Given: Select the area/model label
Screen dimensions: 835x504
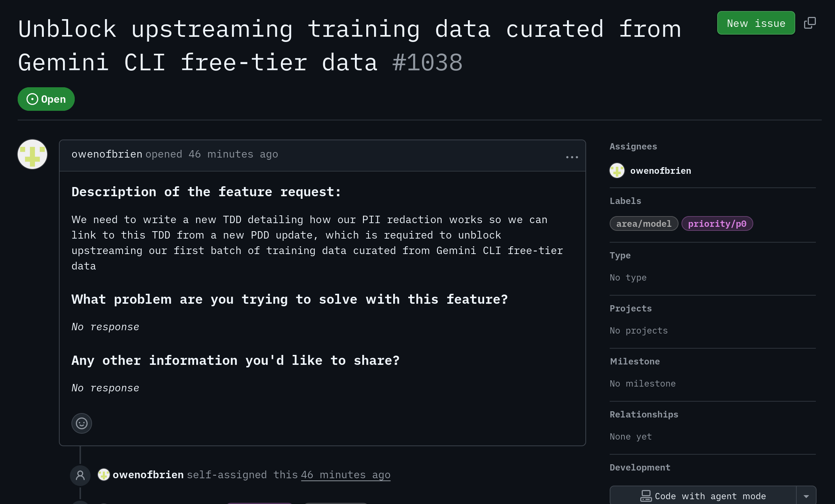Looking at the screenshot, I should 644,224.
